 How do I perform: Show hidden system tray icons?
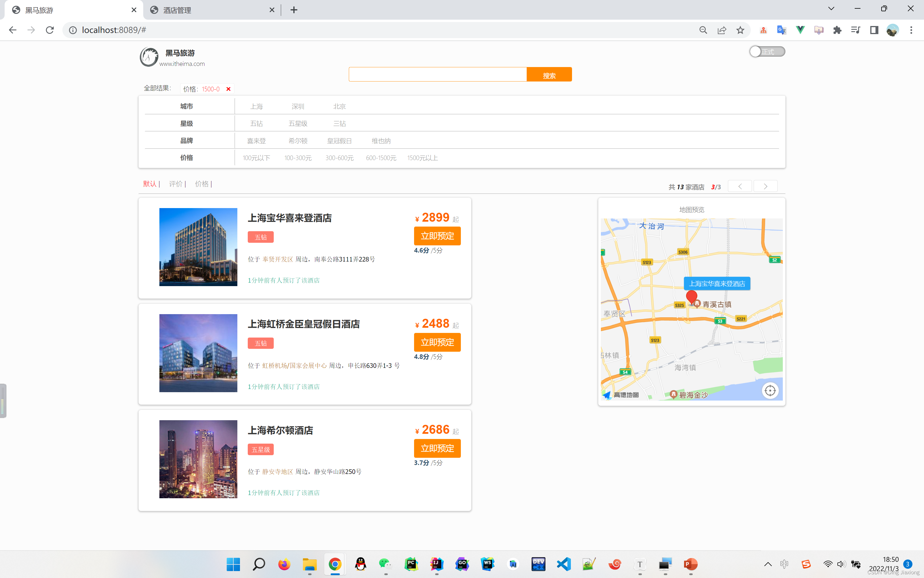[x=768, y=564]
